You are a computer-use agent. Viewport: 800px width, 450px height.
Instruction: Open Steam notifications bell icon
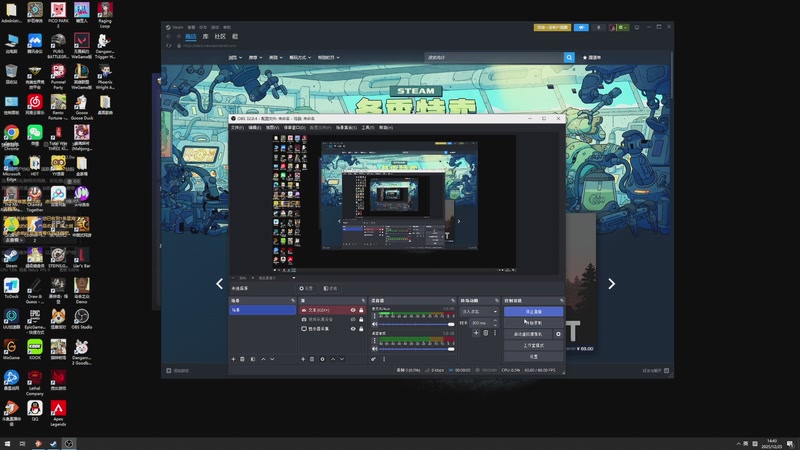point(598,28)
